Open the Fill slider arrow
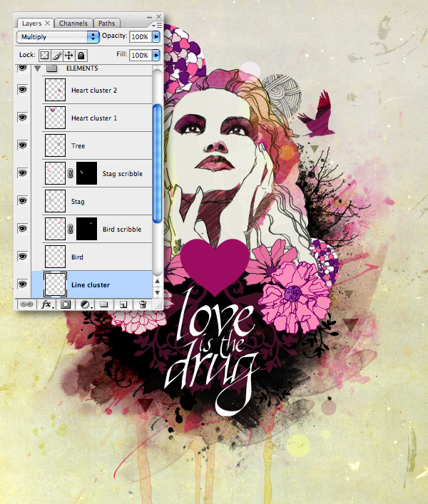The width and height of the screenshot is (428, 504). click(156, 56)
